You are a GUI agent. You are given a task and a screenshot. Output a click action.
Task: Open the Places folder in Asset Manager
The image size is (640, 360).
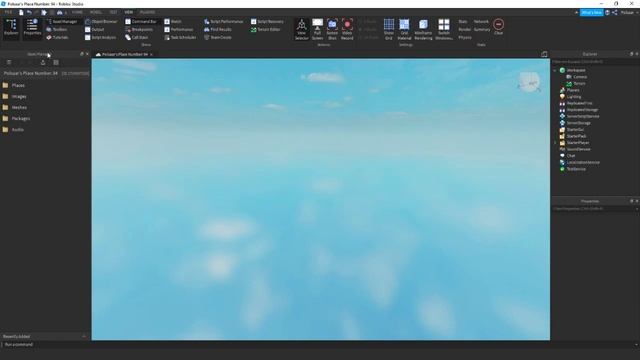pyautogui.click(x=13, y=85)
